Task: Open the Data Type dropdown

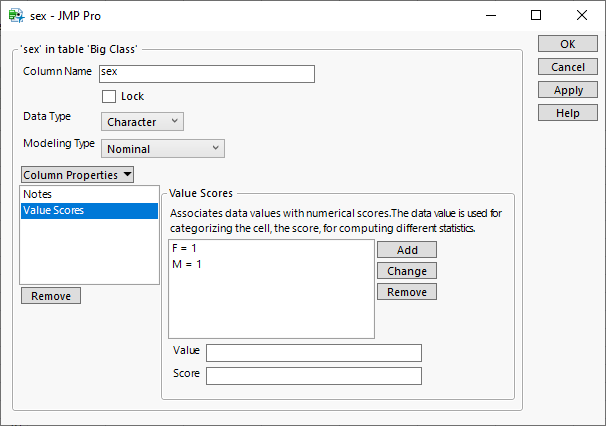Action: [x=142, y=121]
